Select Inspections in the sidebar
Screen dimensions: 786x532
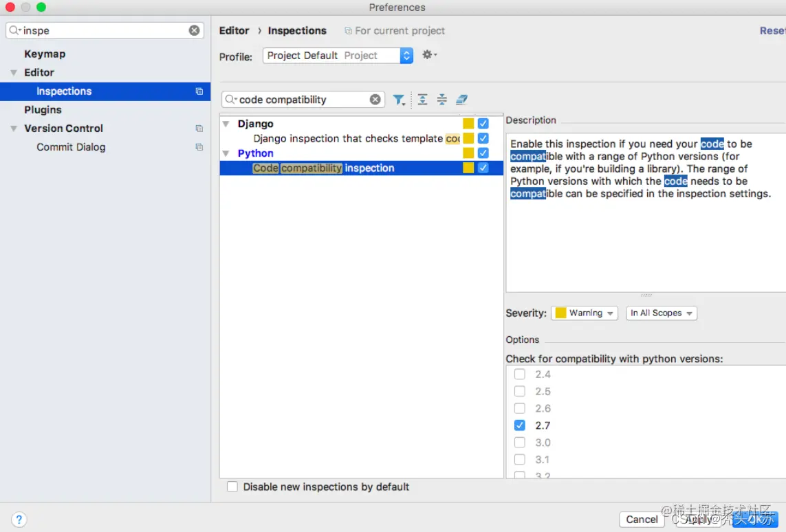click(105, 91)
